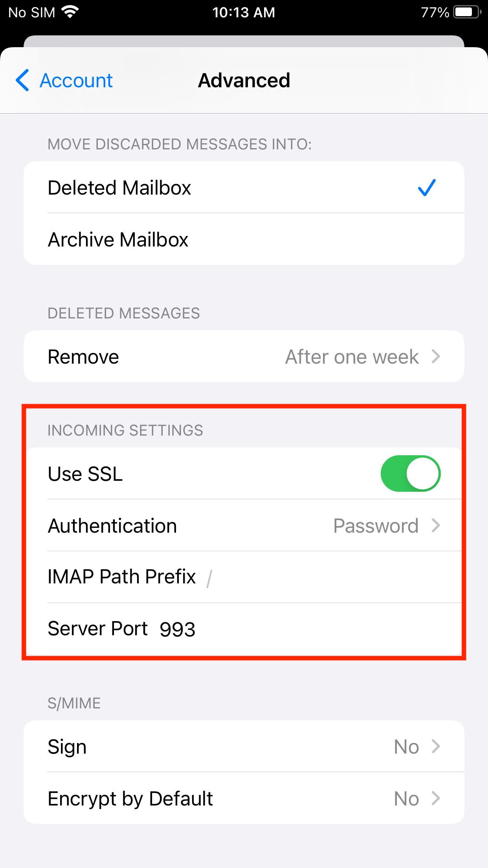The height and width of the screenshot is (868, 488).
Task: Toggle the Use SSL switch off
Action: click(x=411, y=473)
